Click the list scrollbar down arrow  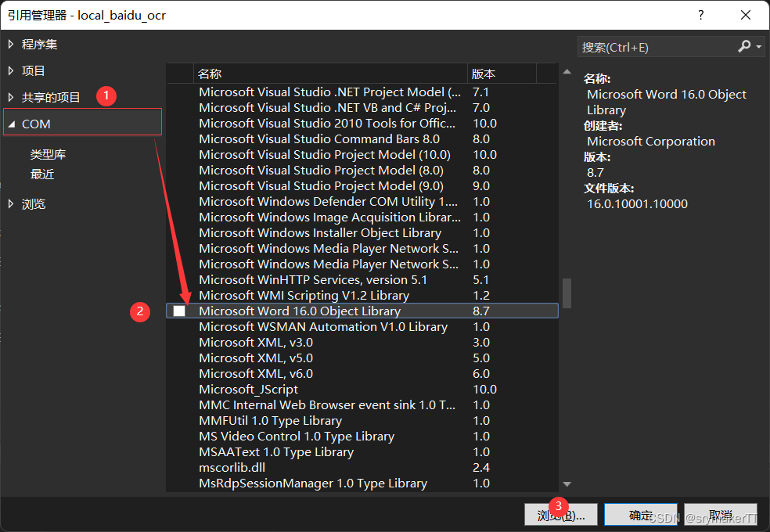[x=567, y=484]
